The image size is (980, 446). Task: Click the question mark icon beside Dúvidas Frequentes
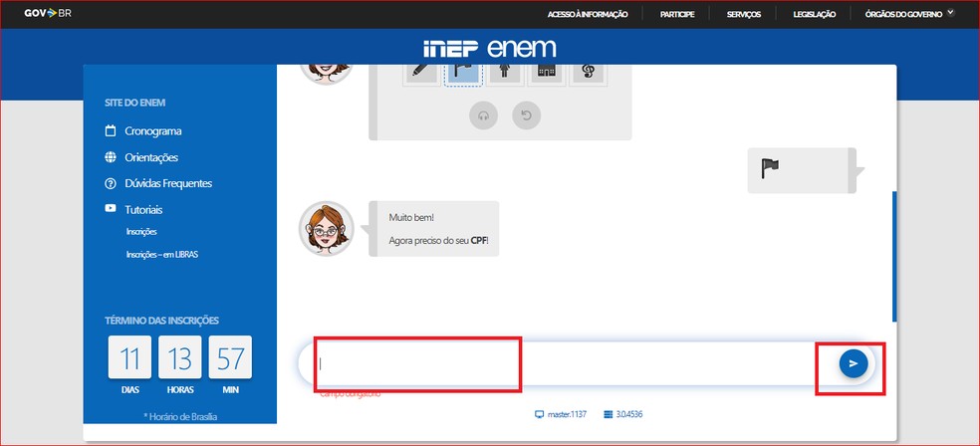click(x=111, y=183)
